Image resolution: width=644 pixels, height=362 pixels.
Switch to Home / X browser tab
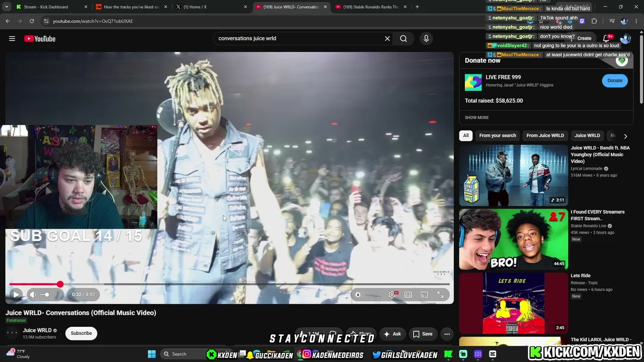point(211,7)
